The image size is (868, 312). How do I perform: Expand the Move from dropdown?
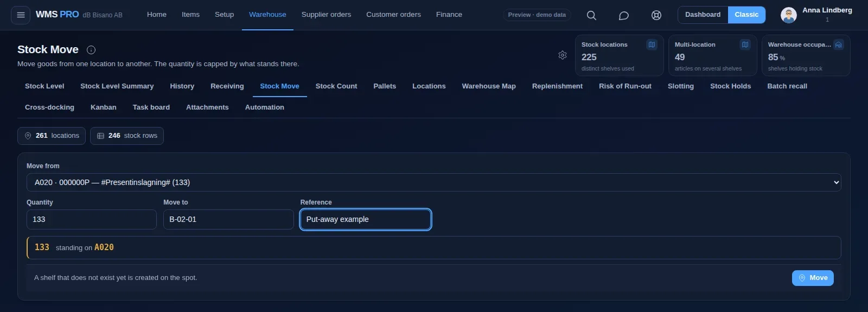click(433, 182)
